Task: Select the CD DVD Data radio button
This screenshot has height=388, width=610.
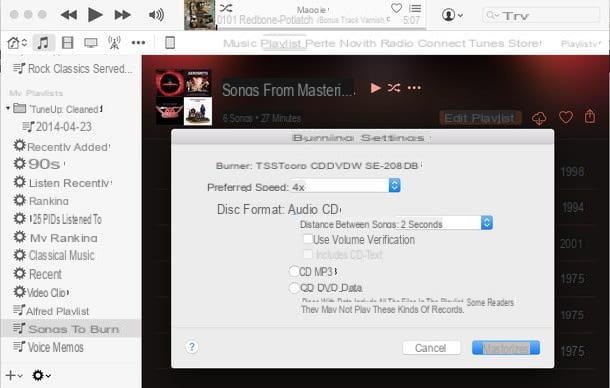Action: click(294, 288)
